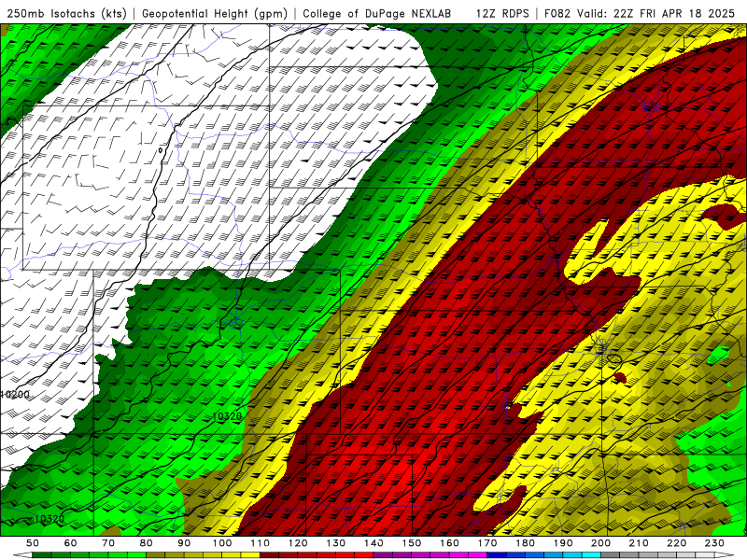Click the 'College of DuPage NEXLAB' label

pos(377,13)
